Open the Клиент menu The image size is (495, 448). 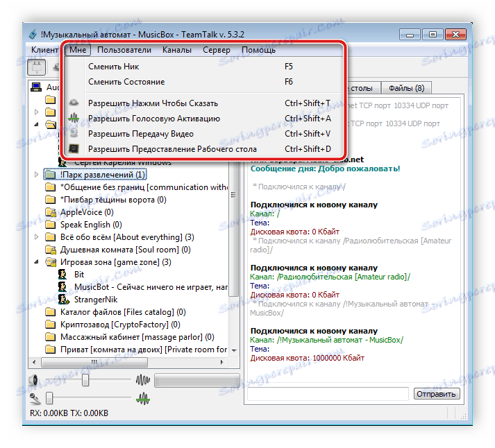pos(44,50)
